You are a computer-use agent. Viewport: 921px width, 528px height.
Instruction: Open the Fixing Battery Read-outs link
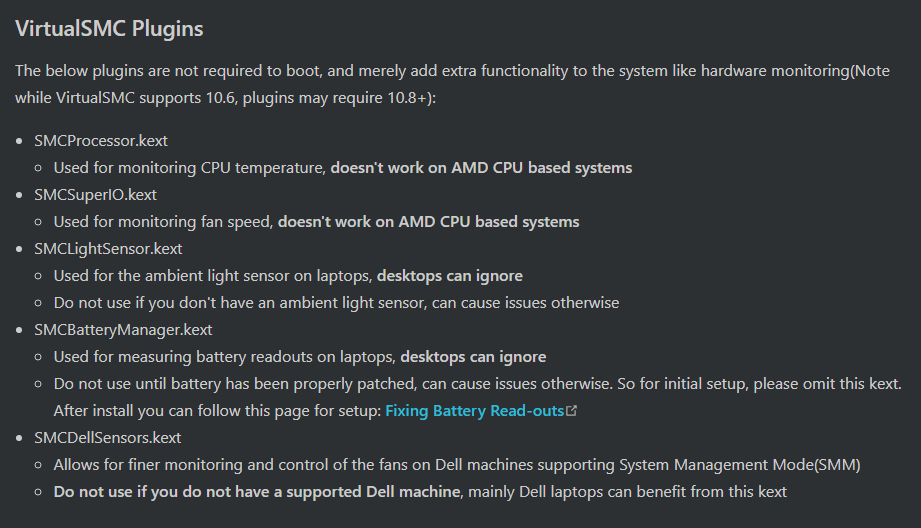(x=474, y=411)
